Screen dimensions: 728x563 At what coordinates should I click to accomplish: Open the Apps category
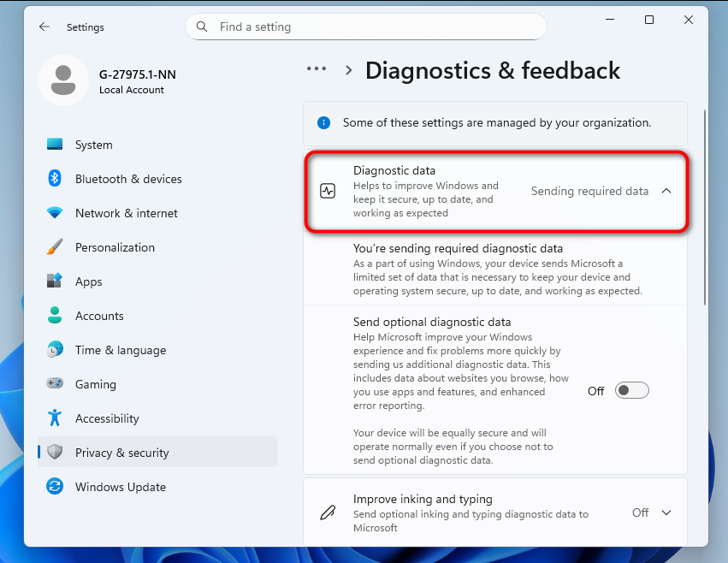coord(157,281)
